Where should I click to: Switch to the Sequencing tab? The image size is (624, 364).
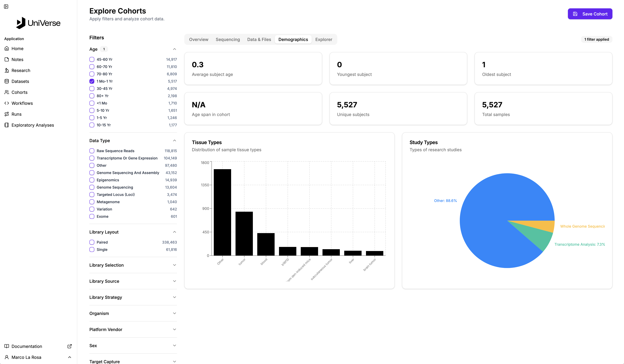(x=228, y=40)
